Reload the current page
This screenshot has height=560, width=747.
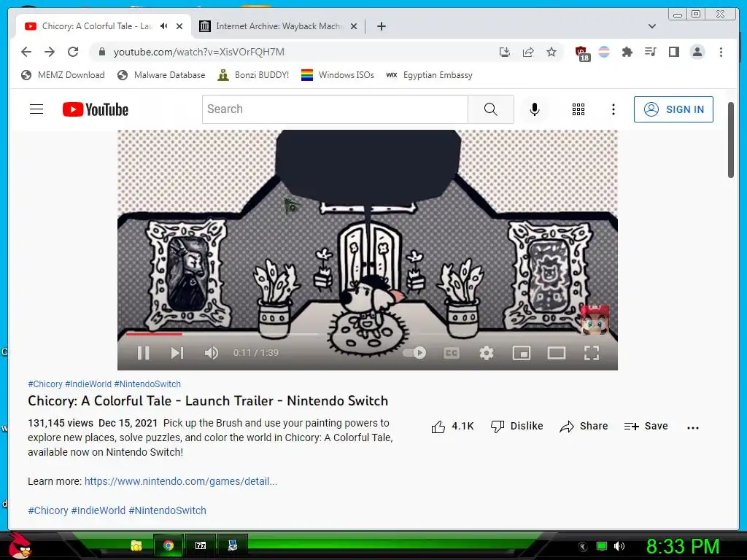click(73, 52)
